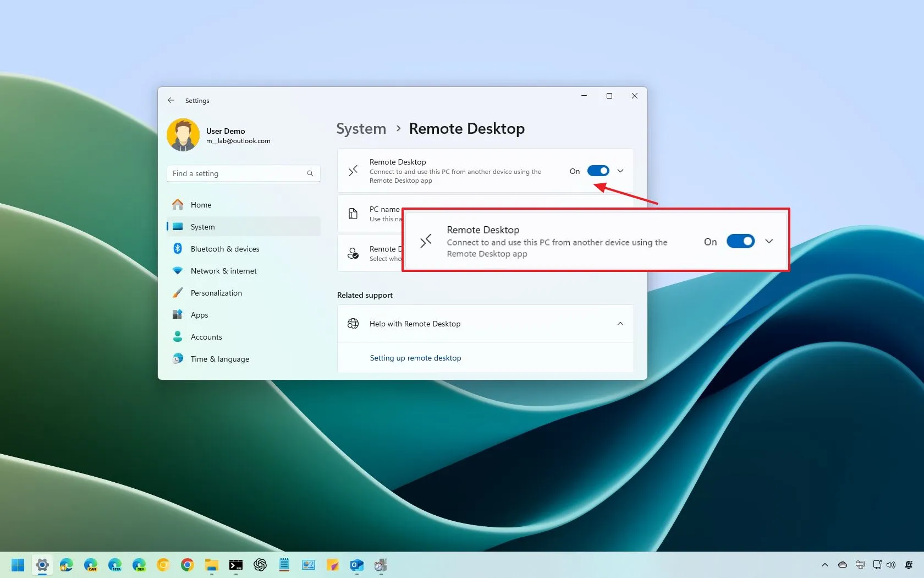The height and width of the screenshot is (578, 924).
Task: Launch Google Chrome from the taskbar
Action: click(188, 565)
